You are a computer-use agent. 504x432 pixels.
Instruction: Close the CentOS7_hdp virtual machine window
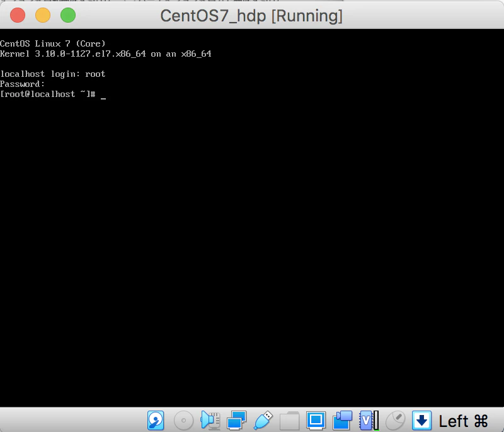coord(18,15)
